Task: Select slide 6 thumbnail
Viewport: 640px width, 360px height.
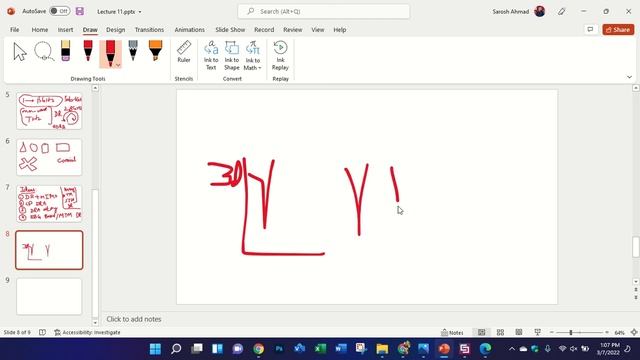Action: click(49, 157)
